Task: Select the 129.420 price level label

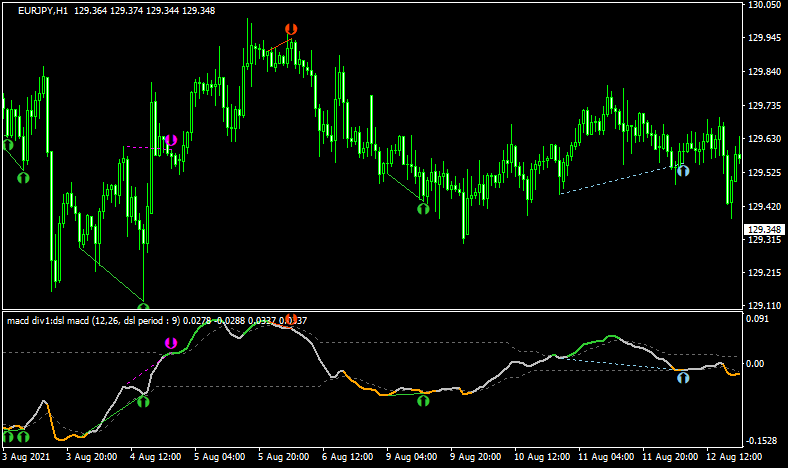Action: click(764, 206)
